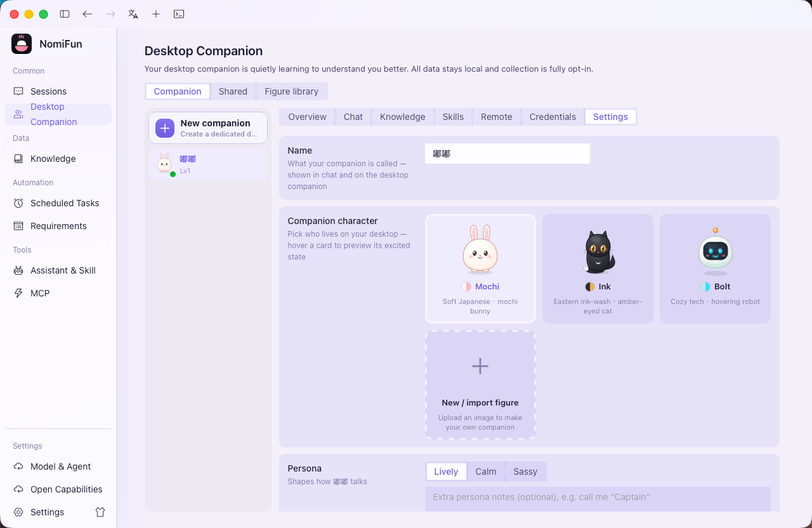Choose the Sassy persona
The image size is (812, 528).
point(525,472)
